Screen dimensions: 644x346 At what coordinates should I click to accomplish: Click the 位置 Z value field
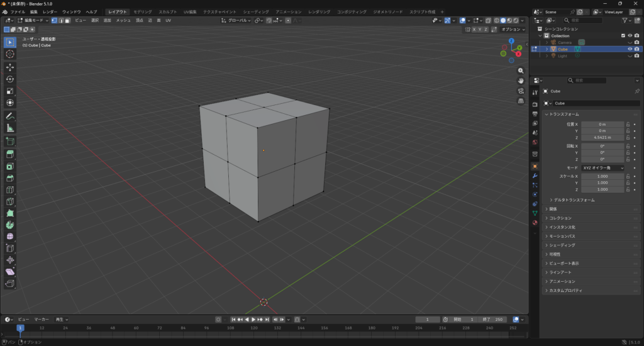coord(602,137)
